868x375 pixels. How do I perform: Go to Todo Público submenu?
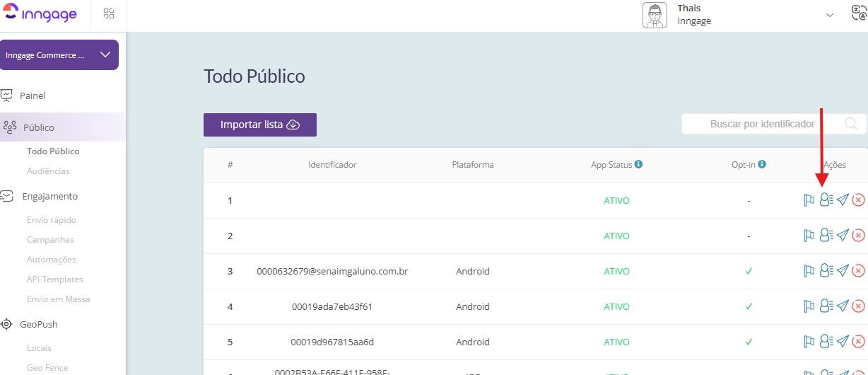point(53,151)
